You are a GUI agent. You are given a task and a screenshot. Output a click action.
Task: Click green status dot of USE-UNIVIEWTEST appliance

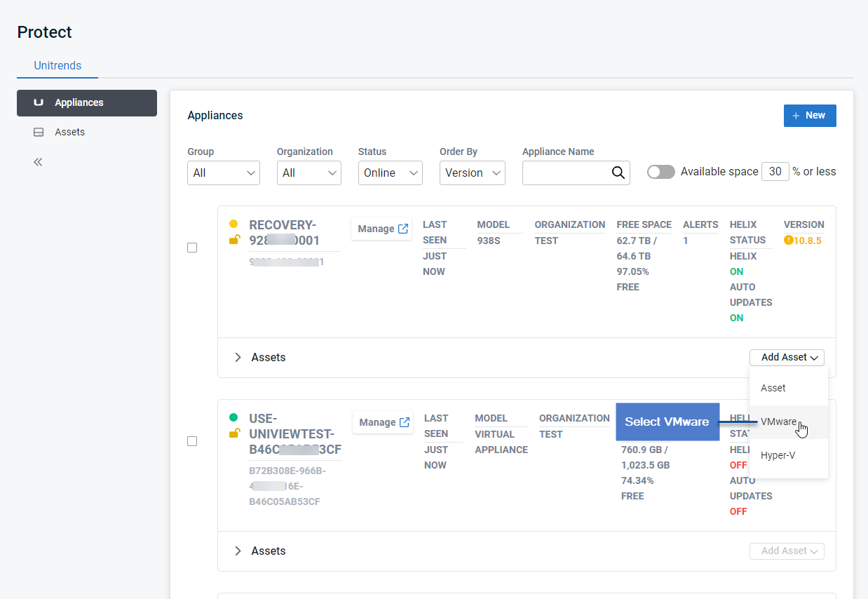point(233,418)
